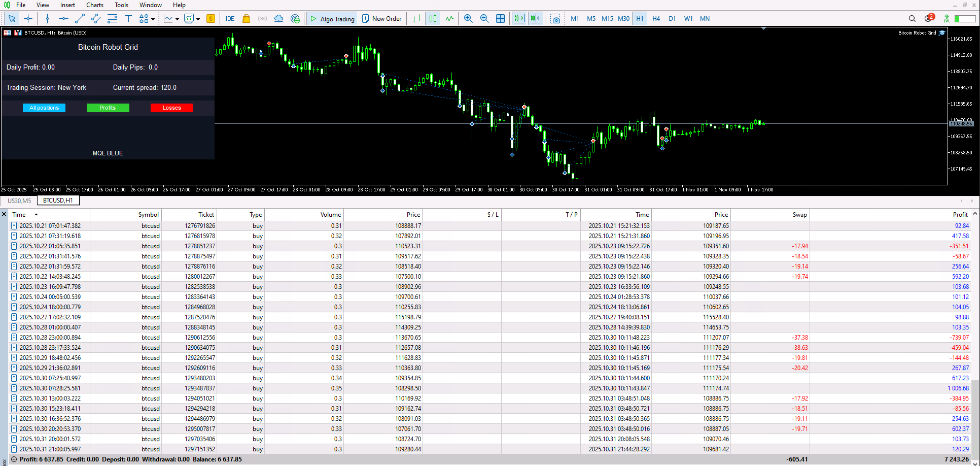
Task: Click the green LVL level icon
Action: [x=947, y=19]
